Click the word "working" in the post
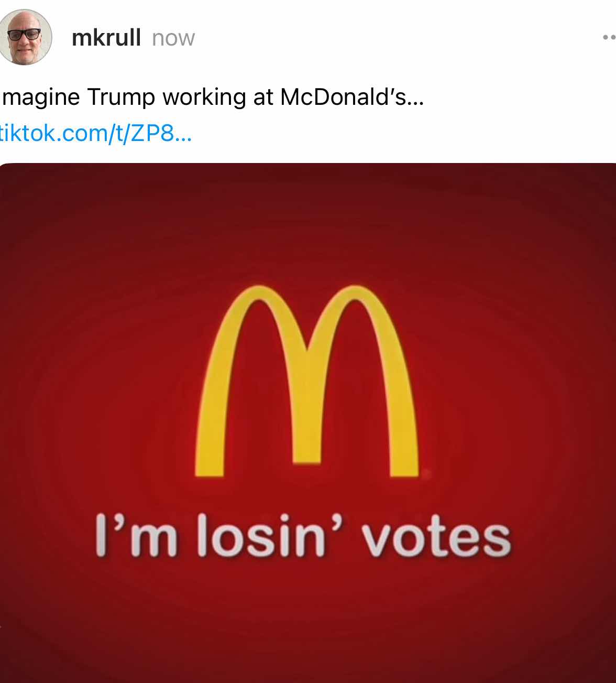 click(204, 98)
